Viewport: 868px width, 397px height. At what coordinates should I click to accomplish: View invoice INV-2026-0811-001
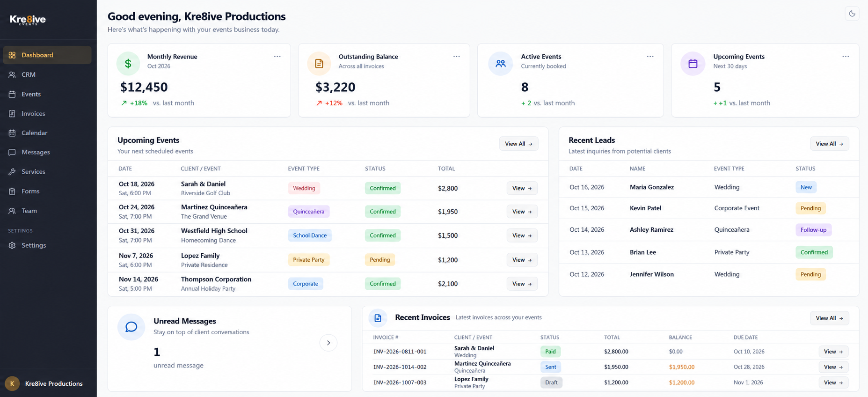[833, 352]
